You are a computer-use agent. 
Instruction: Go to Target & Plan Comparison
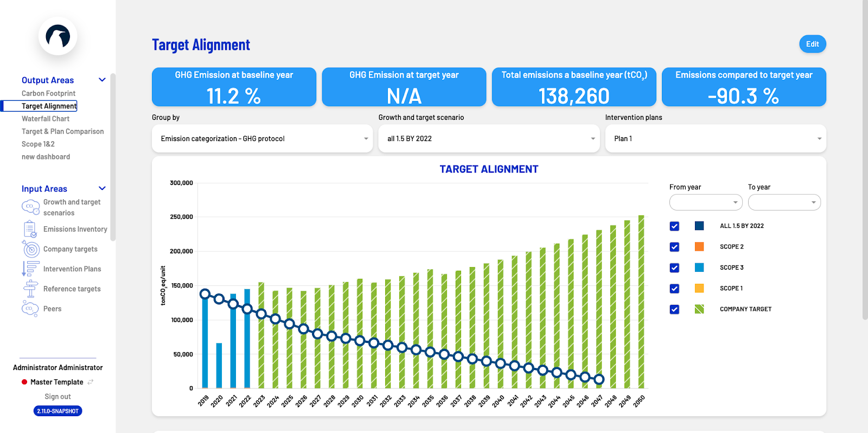(x=62, y=131)
